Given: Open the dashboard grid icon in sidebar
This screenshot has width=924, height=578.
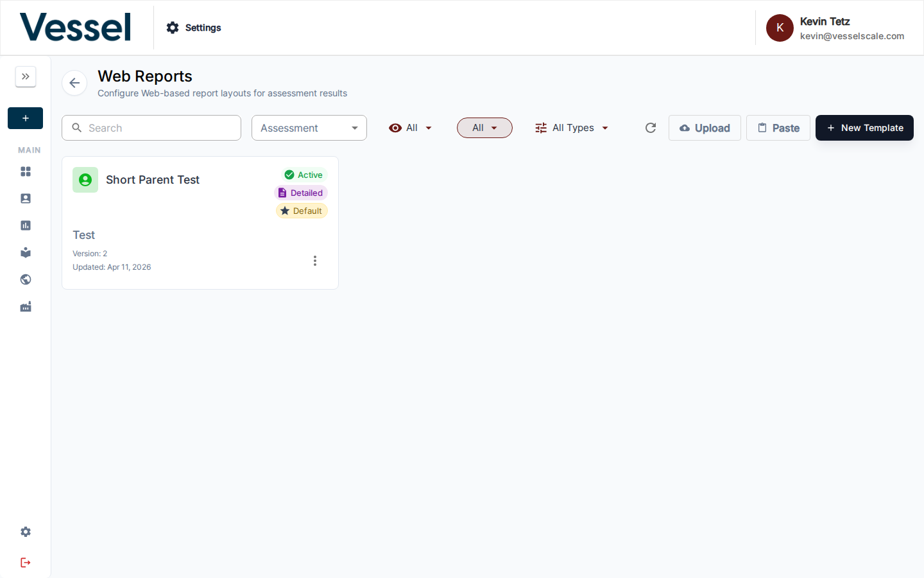Looking at the screenshot, I should pos(25,171).
